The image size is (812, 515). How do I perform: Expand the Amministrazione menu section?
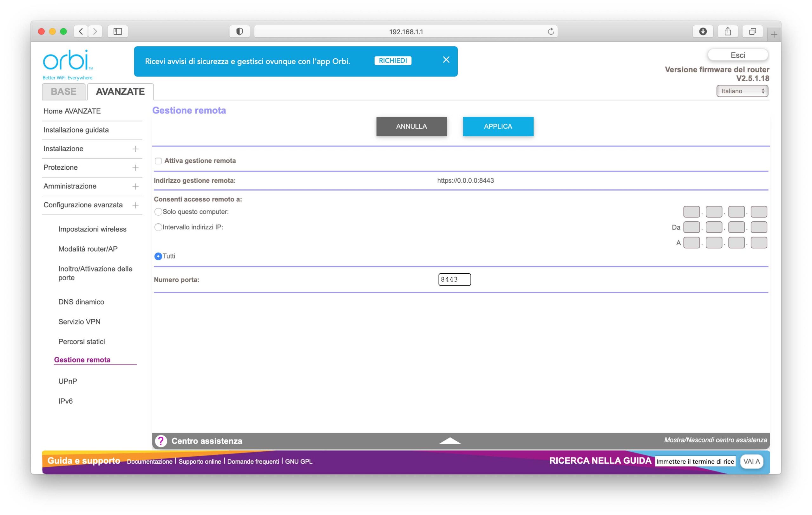pyautogui.click(x=135, y=186)
